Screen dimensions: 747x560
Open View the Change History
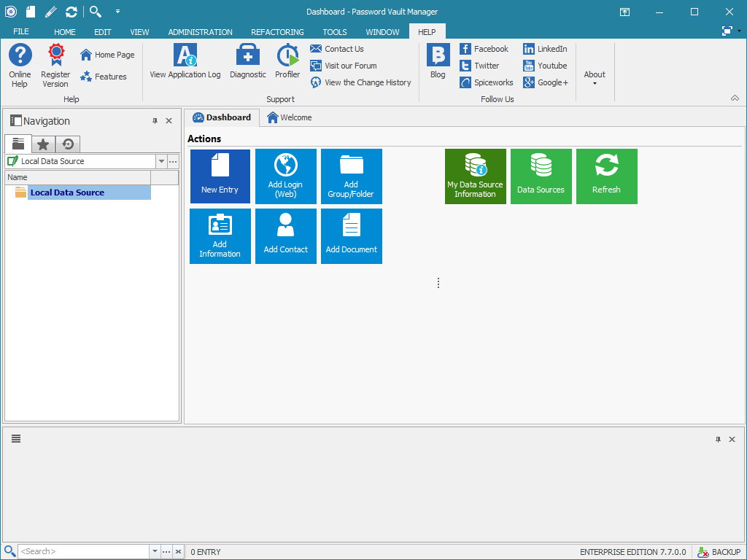(x=360, y=82)
